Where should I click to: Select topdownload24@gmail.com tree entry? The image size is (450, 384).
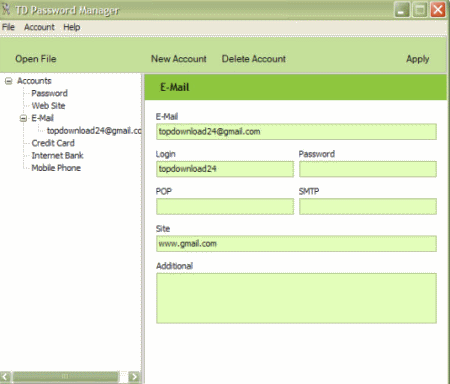point(94,131)
